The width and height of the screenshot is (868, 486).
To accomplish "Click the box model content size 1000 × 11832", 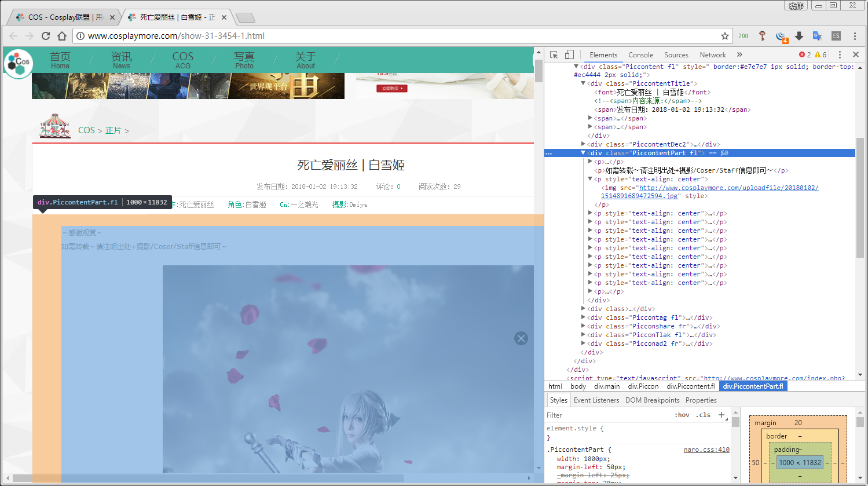I will point(800,462).
